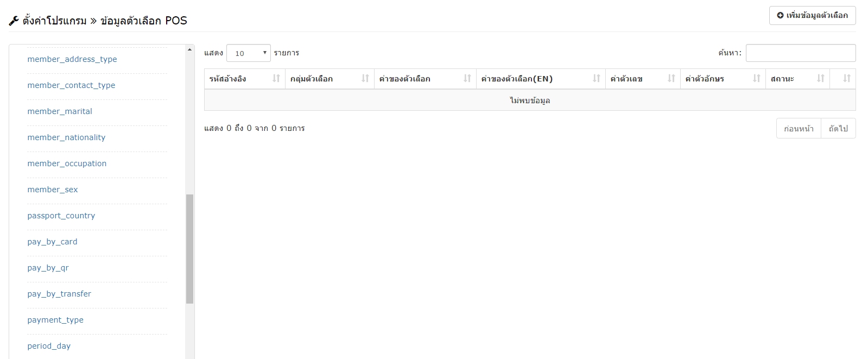Click the ค่าของตัวเลือก(EN) column header

[541, 79]
